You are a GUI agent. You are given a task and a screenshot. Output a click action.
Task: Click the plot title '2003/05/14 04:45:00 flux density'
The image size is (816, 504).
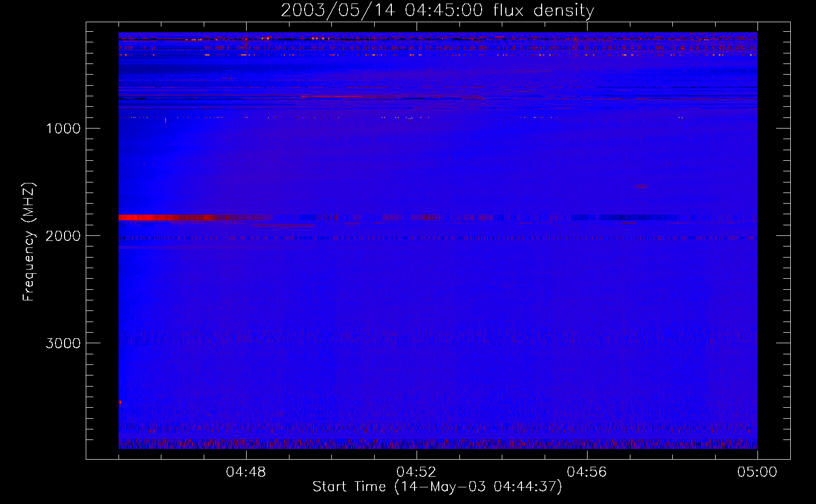[437, 11]
